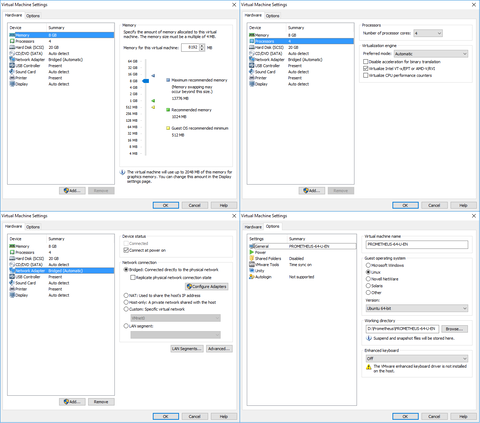Click the Display monitor icon in Processors window
The height and width of the screenshot is (423, 480).
(252, 84)
